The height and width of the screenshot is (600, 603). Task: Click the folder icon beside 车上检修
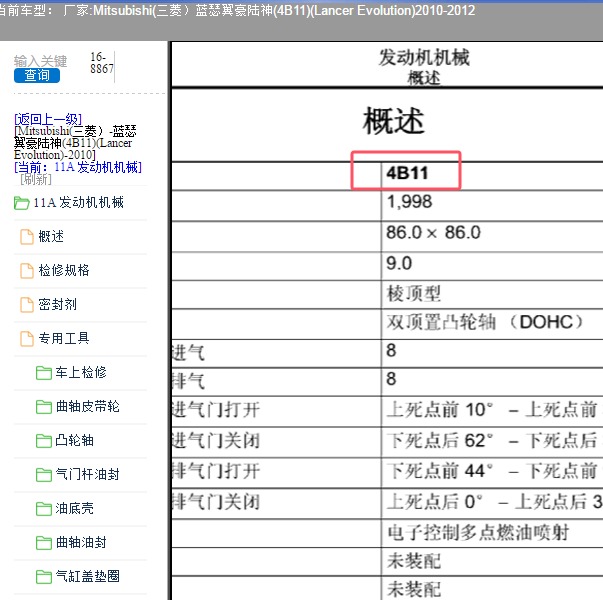click(x=43, y=373)
